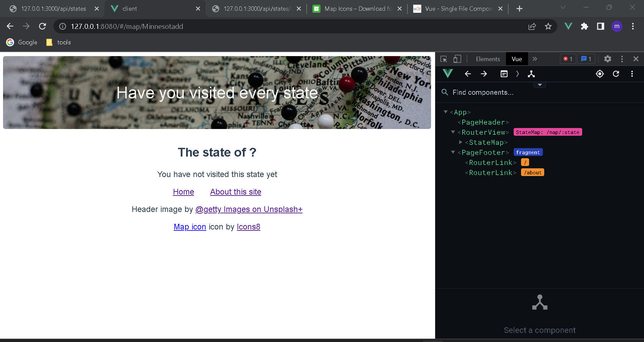Viewport: 644px width, 342px height.
Task: Go forward in browser history
Action: (x=26, y=26)
